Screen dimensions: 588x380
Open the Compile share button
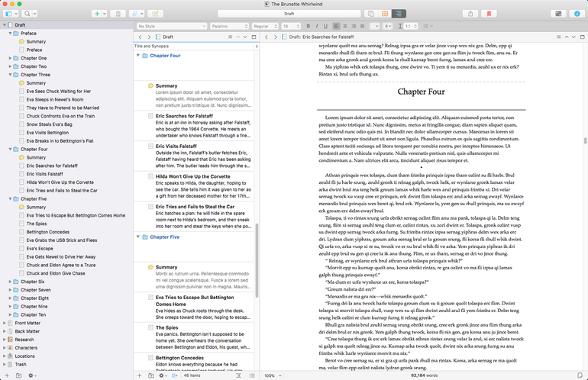[470, 14]
